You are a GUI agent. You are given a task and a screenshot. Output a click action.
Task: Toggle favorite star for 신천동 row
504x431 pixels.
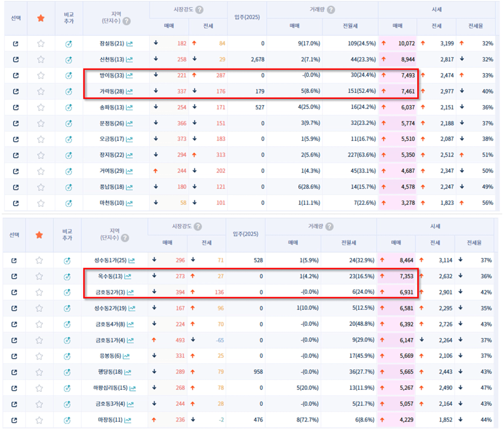(x=41, y=59)
